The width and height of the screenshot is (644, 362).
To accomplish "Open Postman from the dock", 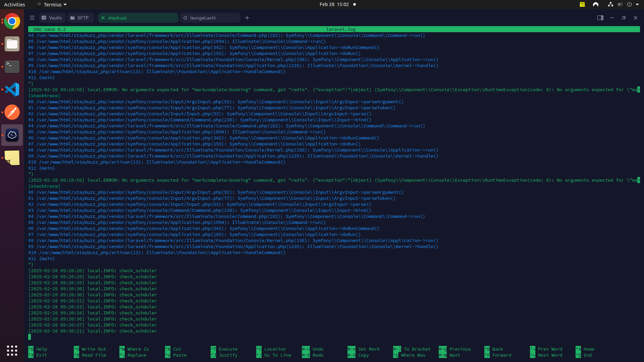I will coord(12,112).
